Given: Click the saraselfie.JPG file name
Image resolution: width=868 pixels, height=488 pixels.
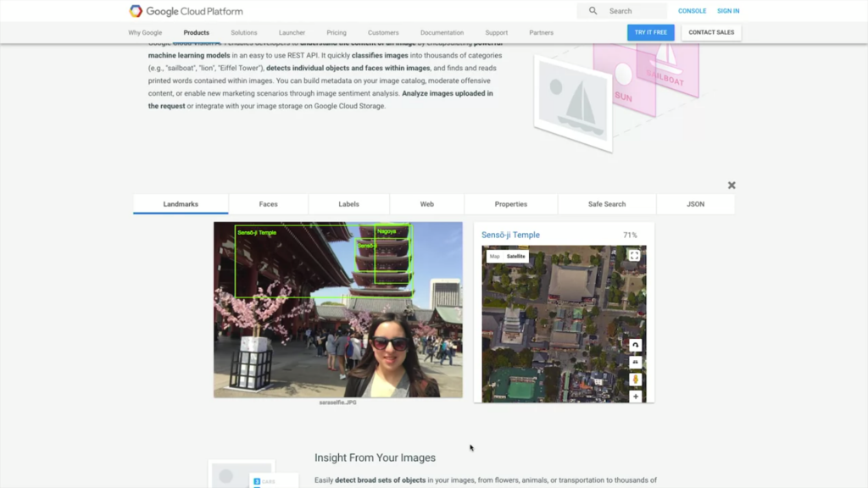Looking at the screenshot, I should point(337,402).
